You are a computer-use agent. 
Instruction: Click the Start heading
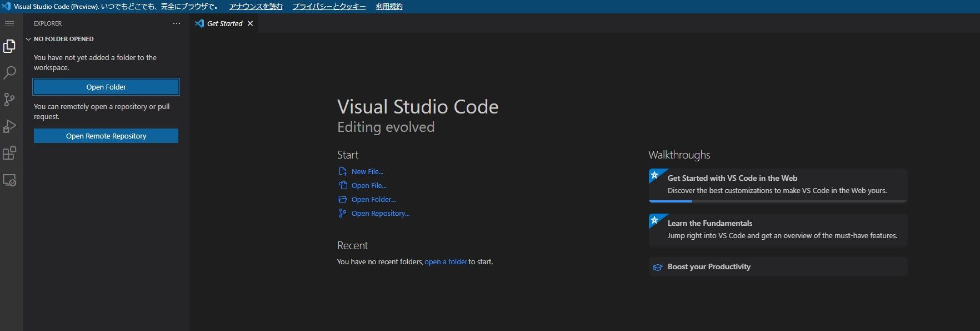click(348, 155)
